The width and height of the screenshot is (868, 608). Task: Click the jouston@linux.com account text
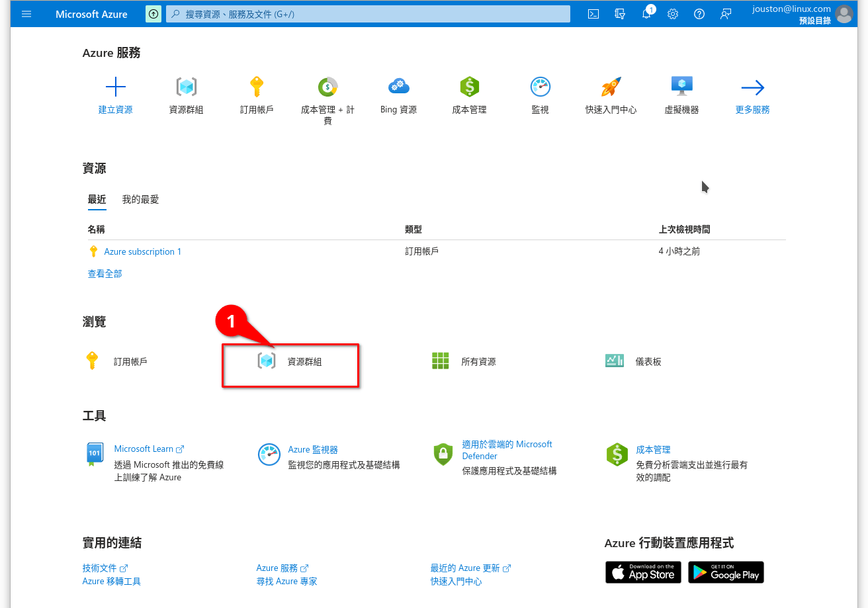tap(791, 9)
